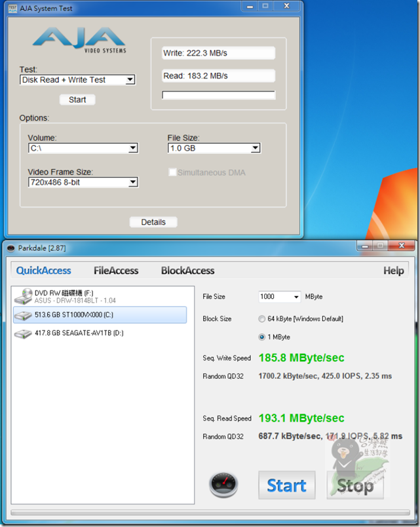Click the large Parkdale Start button
Viewport: 420px width, 527px height.
(x=286, y=485)
